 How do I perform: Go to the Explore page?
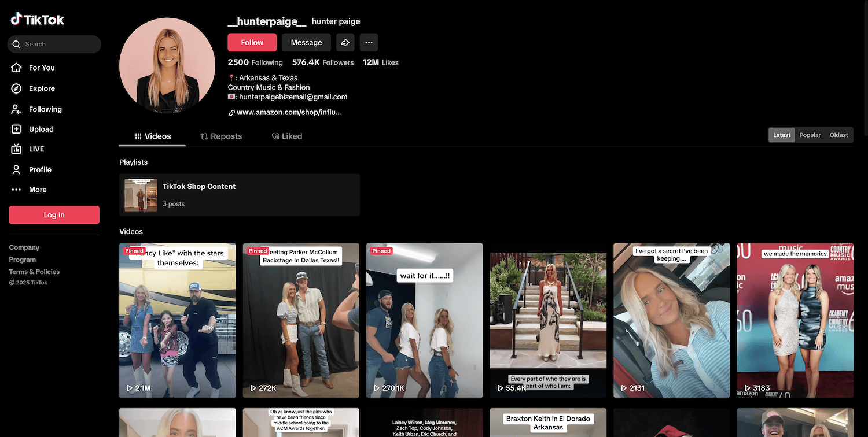tap(41, 88)
